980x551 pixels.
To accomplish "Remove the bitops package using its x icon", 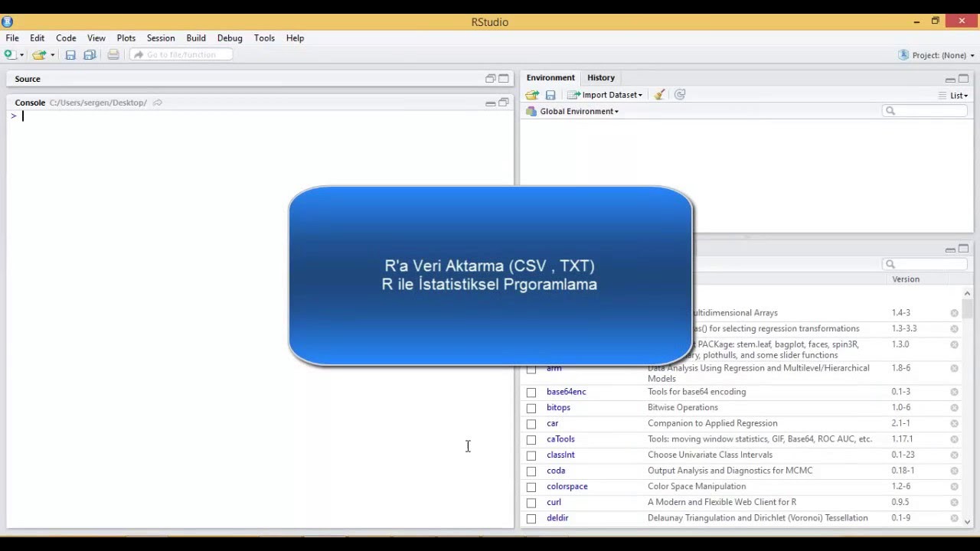I will 954,408.
